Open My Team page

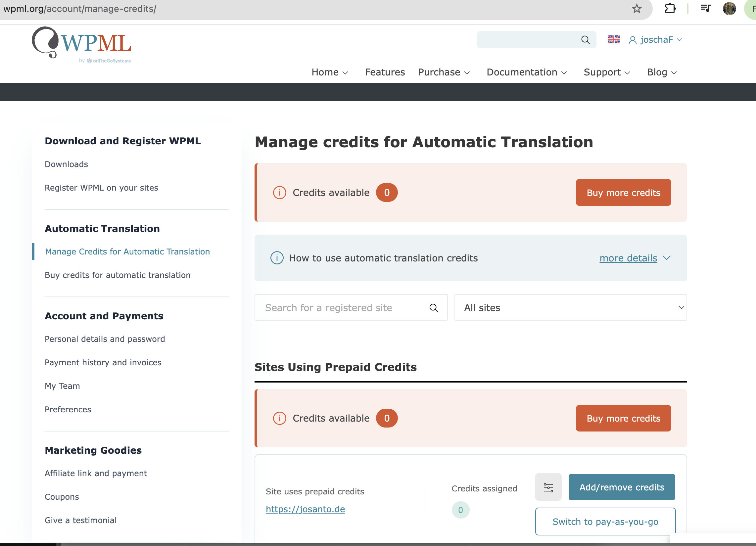point(62,386)
